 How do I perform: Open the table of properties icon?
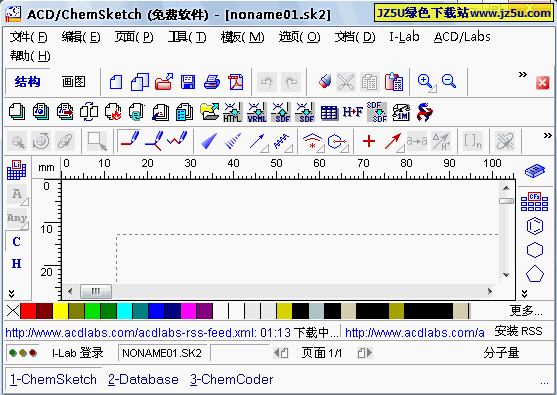329,112
